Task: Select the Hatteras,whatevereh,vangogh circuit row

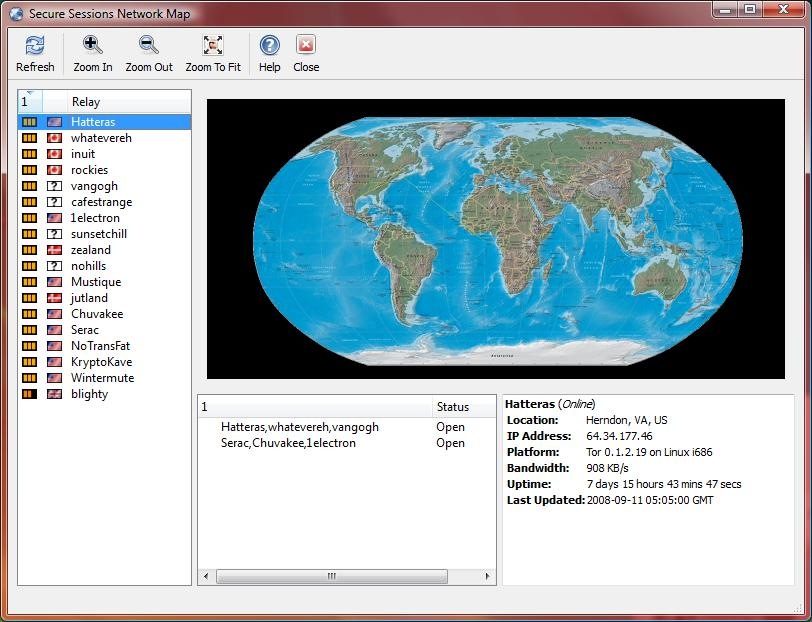Action: click(300, 427)
